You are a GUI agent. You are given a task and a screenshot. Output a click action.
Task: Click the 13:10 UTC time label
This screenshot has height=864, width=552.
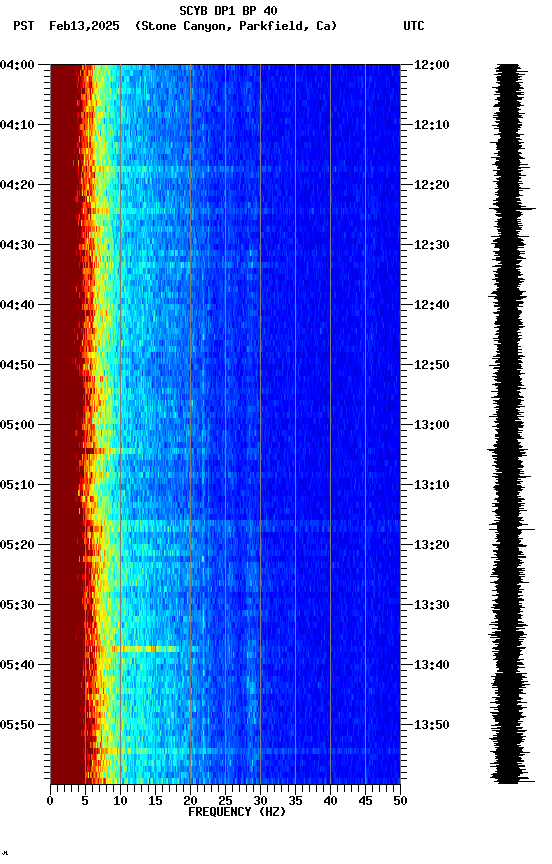(x=432, y=485)
